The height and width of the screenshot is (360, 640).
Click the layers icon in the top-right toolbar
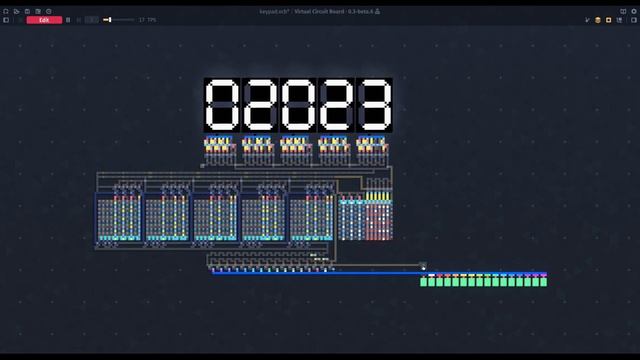[619, 20]
